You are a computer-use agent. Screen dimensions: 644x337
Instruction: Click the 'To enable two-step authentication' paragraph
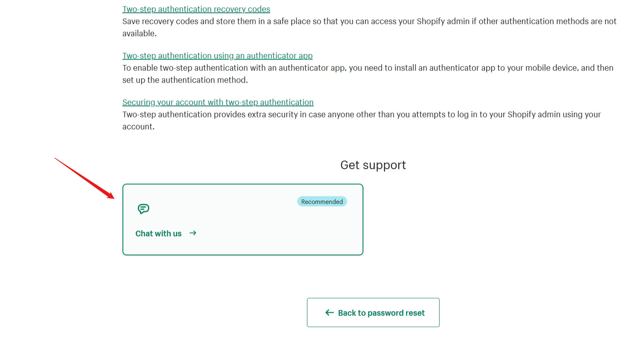368,74
